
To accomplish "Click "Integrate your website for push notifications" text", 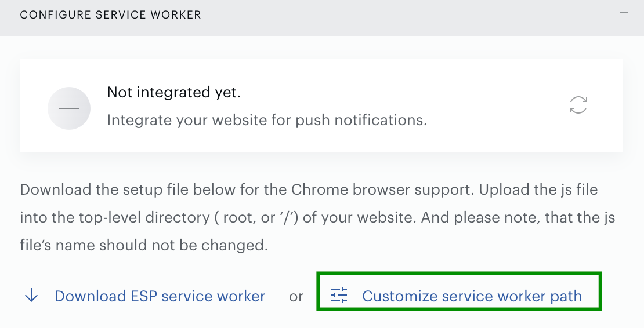I will 267,120.
